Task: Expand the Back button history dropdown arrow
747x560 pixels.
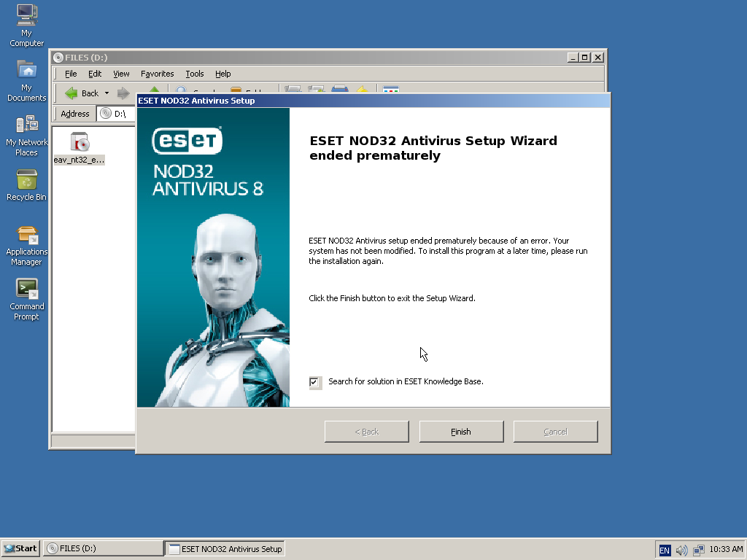Action: point(107,93)
